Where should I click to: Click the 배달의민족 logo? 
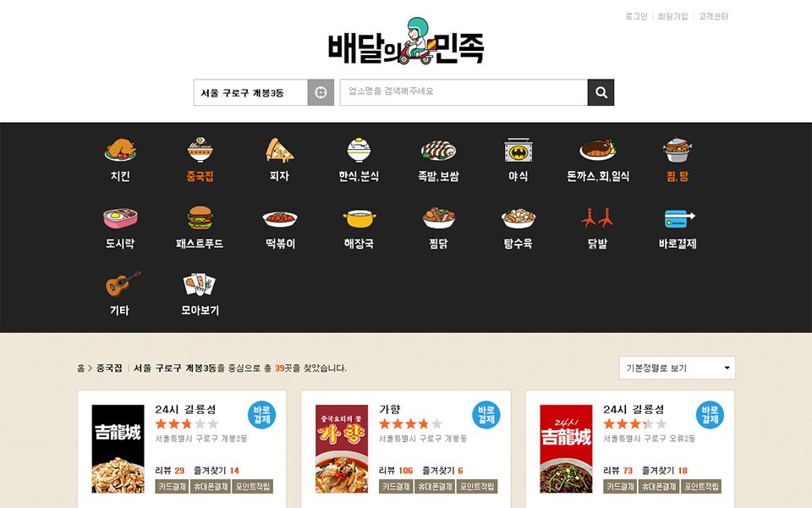(406, 41)
